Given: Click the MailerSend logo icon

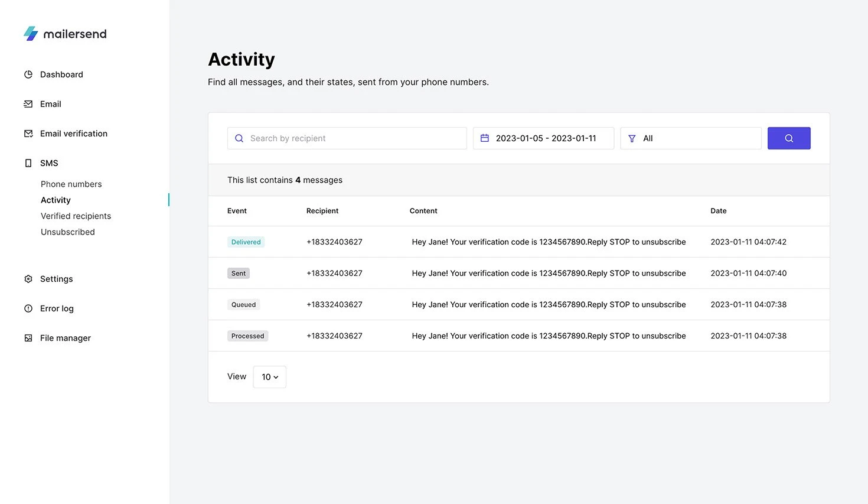Looking at the screenshot, I should [31, 34].
